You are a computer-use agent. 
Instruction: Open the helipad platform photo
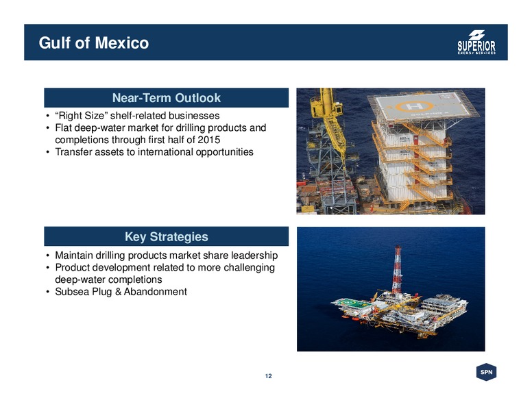point(391,151)
